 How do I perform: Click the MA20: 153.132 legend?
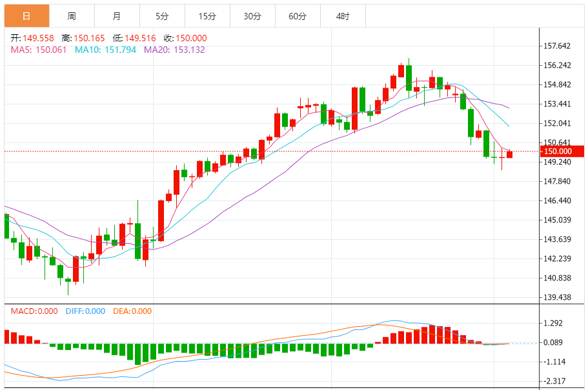pyautogui.click(x=175, y=50)
